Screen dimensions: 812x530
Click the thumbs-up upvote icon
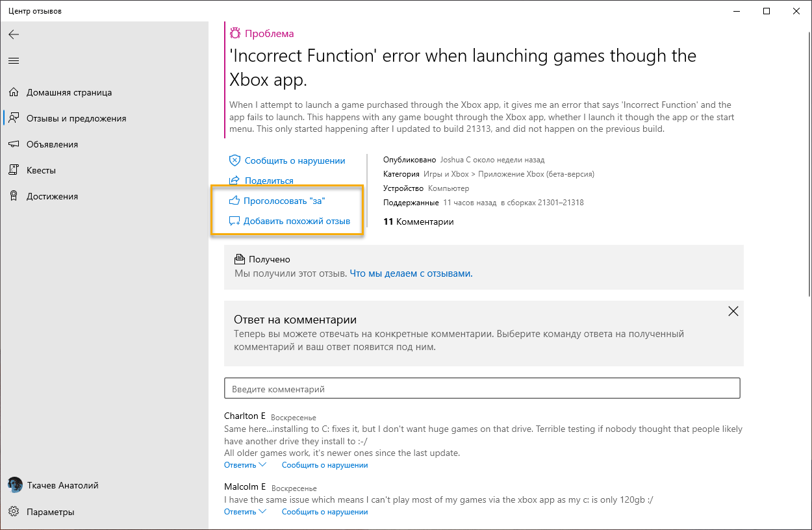[235, 201]
